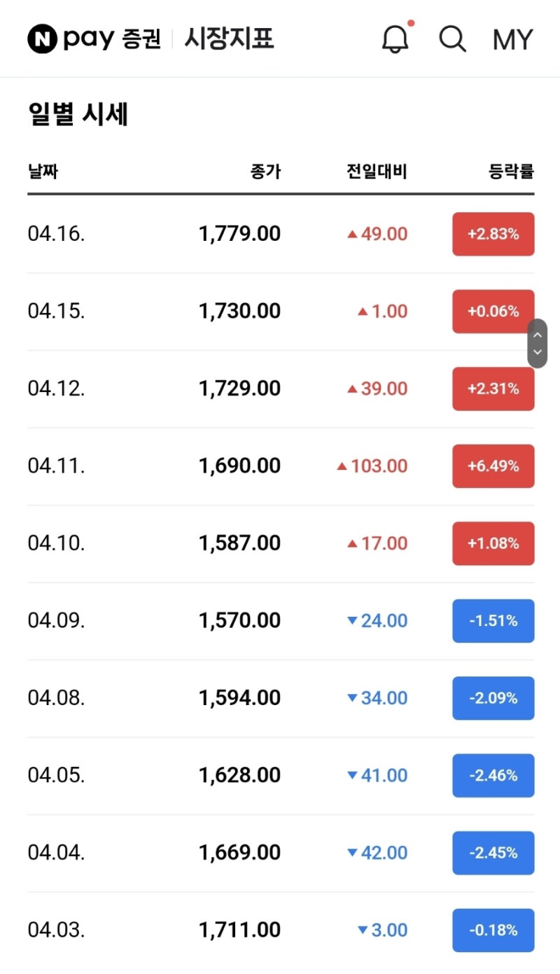Click the Naver N logo icon
The height and width of the screenshot is (974, 560).
click(x=42, y=39)
